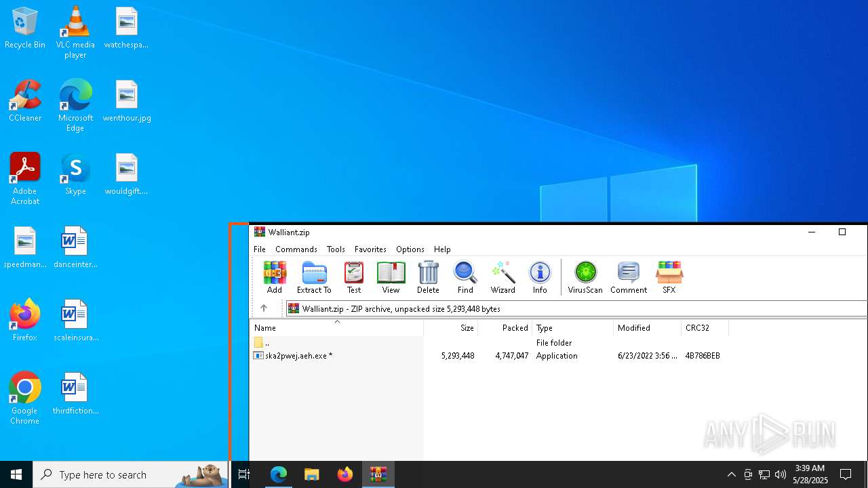Click the Recycle Bin desktop icon

[25, 28]
